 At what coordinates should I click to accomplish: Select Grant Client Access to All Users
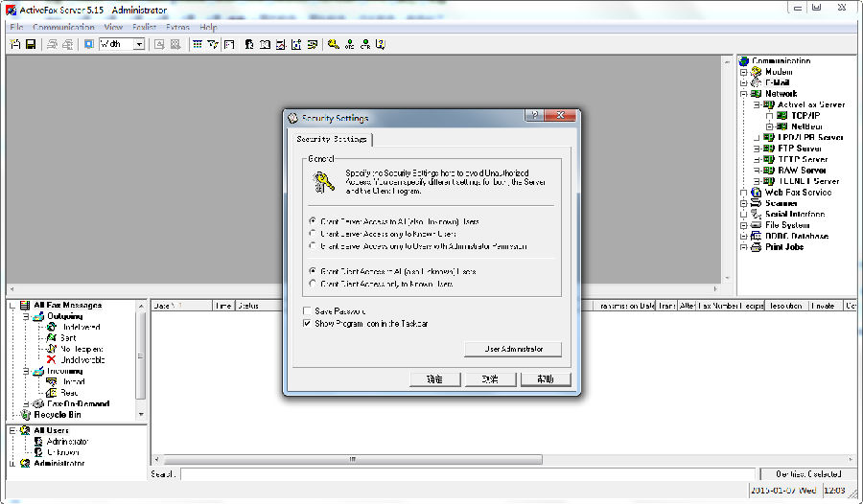click(313, 271)
